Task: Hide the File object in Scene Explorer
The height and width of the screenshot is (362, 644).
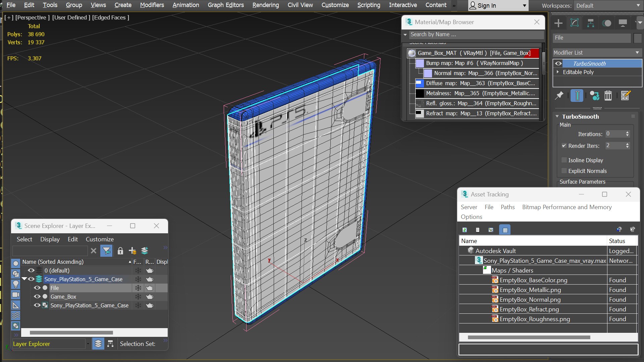Action: pos(37,288)
